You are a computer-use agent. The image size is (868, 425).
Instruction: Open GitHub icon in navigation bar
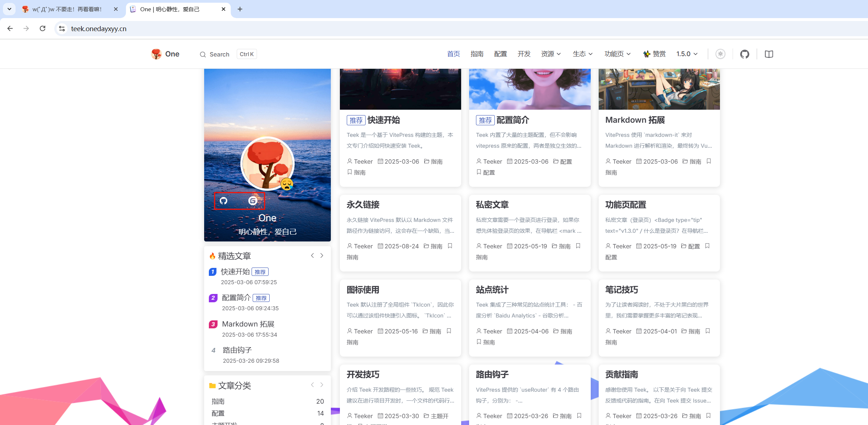click(745, 54)
